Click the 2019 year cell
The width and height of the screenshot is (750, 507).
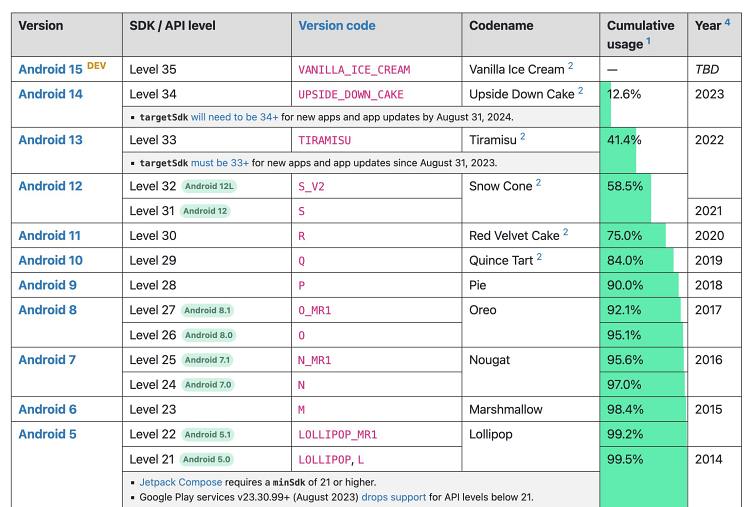point(715,261)
